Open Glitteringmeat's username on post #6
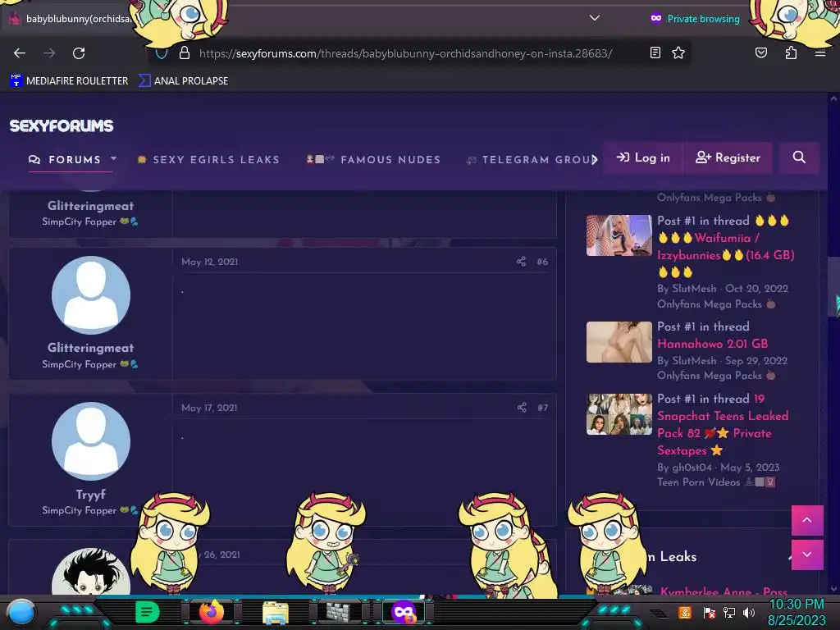 coord(90,348)
